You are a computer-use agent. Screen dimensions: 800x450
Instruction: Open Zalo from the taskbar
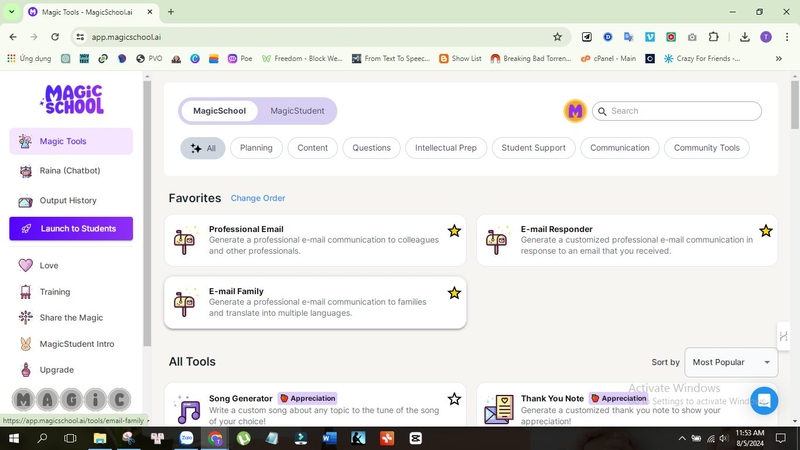click(x=186, y=438)
